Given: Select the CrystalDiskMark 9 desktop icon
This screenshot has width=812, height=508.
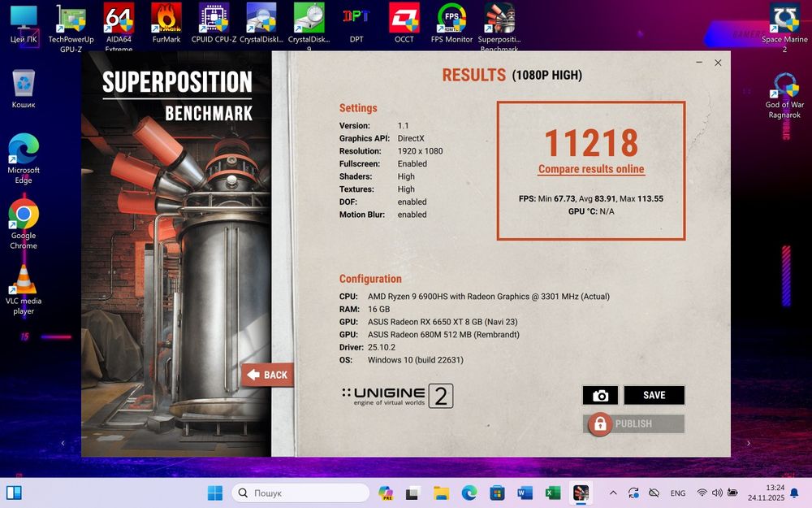Looking at the screenshot, I should 309,27.
